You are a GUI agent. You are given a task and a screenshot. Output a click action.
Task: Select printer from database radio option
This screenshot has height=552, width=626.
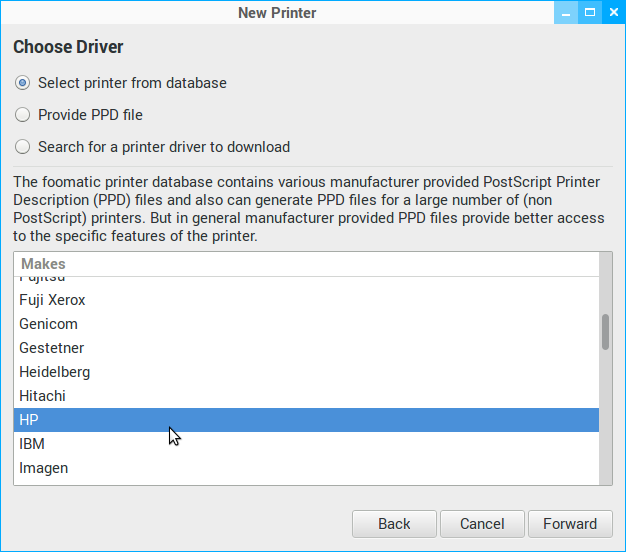[23, 83]
